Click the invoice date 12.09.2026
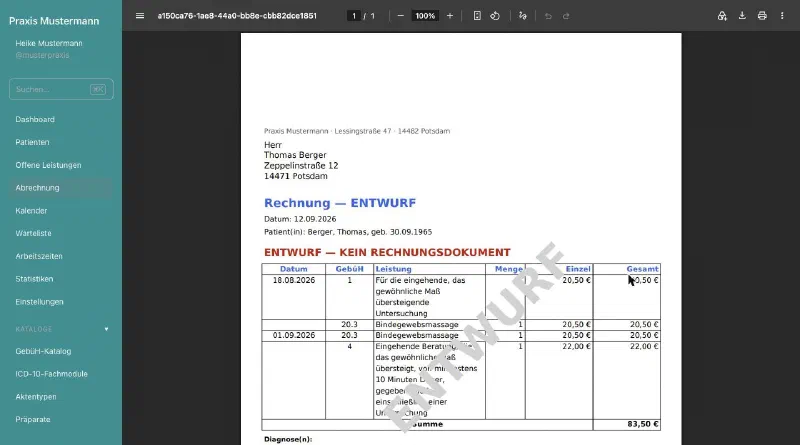Image resolution: width=800 pixels, height=445 pixels. tap(315, 219)
